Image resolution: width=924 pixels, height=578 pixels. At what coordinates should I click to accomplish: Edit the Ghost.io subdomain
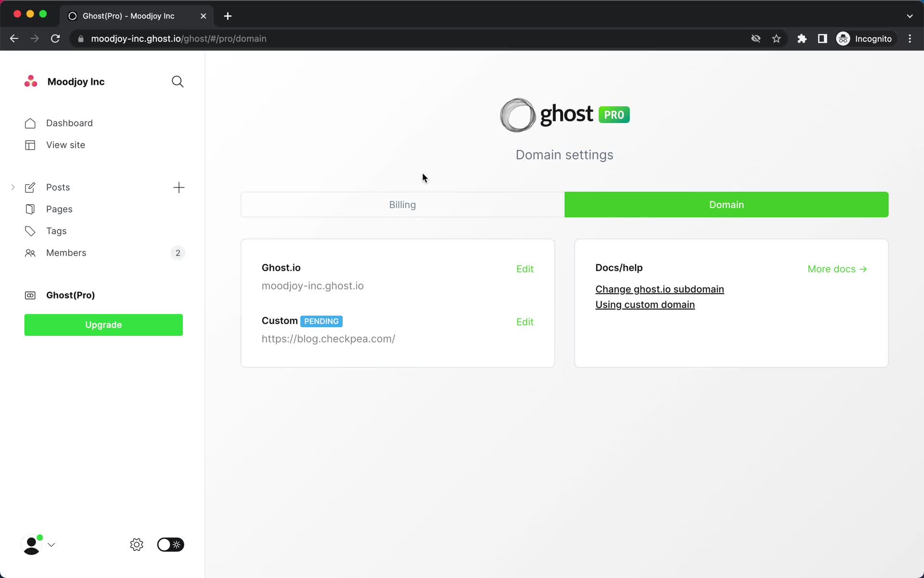pos(525,269)
